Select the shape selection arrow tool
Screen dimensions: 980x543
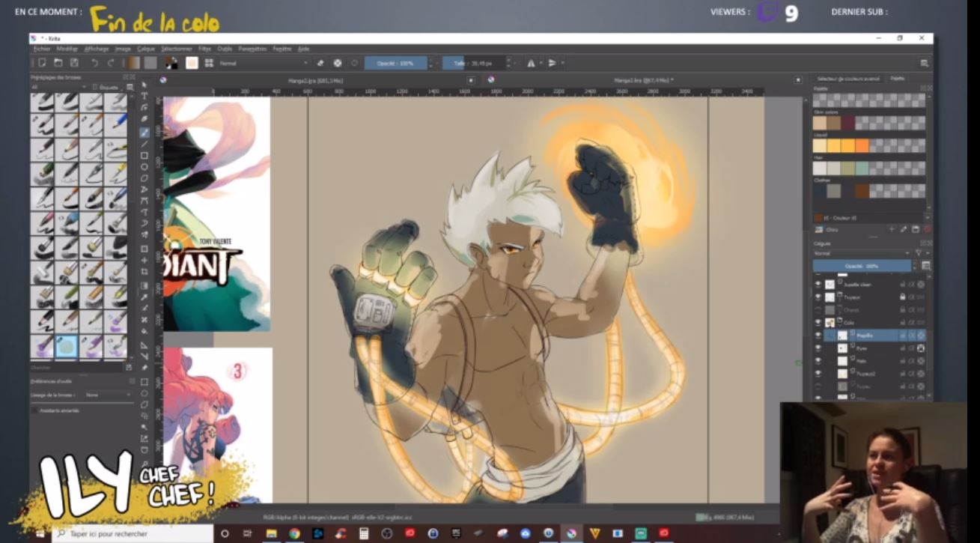[x=144, y=85]
